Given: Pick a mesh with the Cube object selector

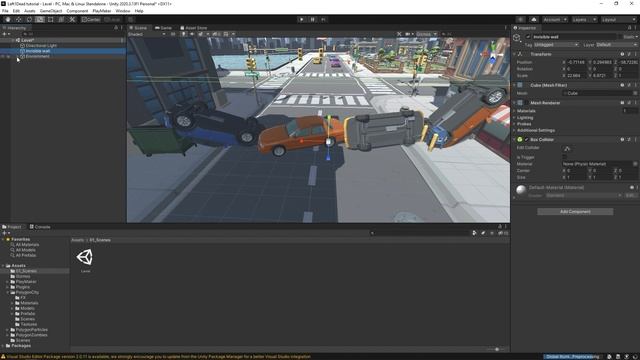Looking at the screenshot, I should coord(635,93).
